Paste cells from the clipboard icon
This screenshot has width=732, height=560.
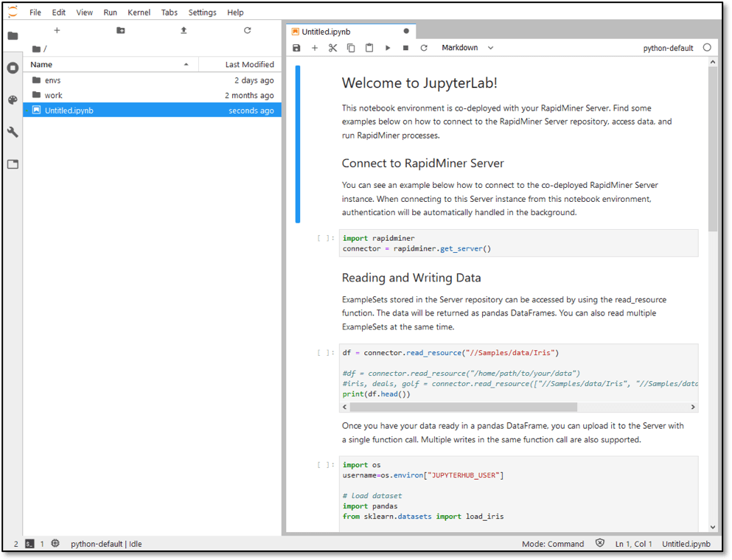coord(369,48)
